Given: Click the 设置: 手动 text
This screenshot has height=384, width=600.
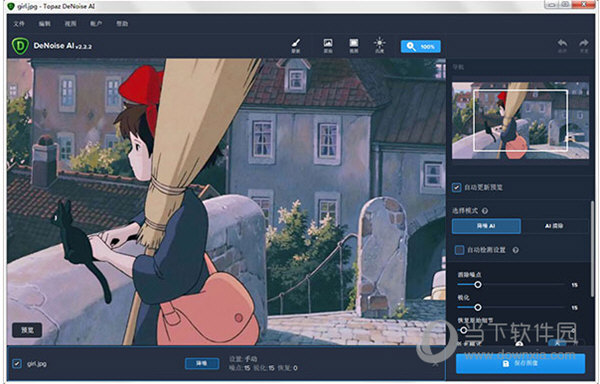Looking at the screenshot, I should pos(243,359).
